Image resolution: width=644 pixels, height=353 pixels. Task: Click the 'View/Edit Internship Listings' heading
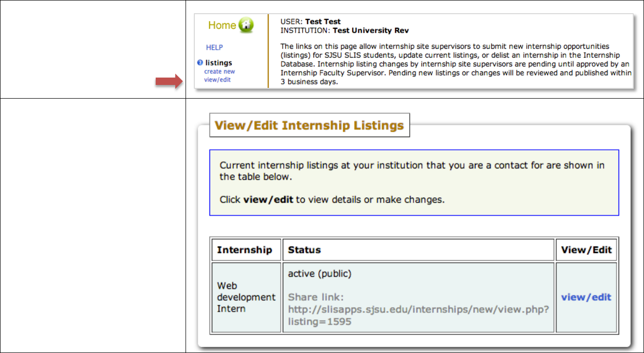pyautogui.click(x=309, y=125)
